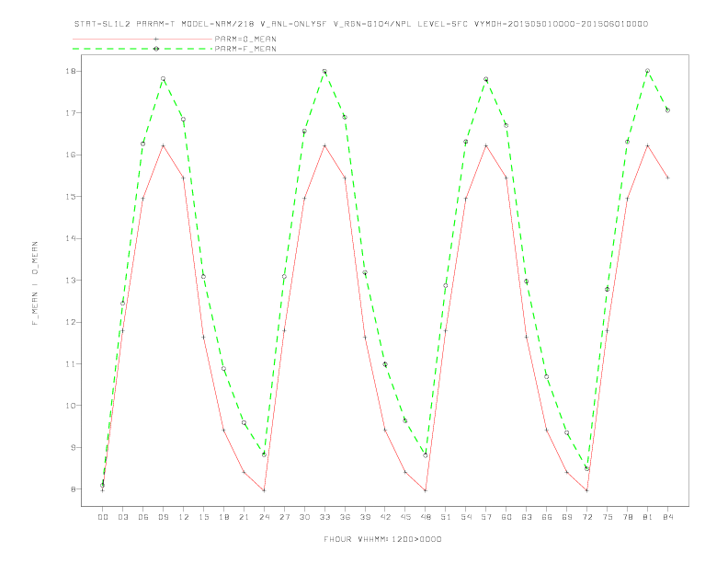
Task: Click y-axis tick label 15
Action: click(71, 197)
